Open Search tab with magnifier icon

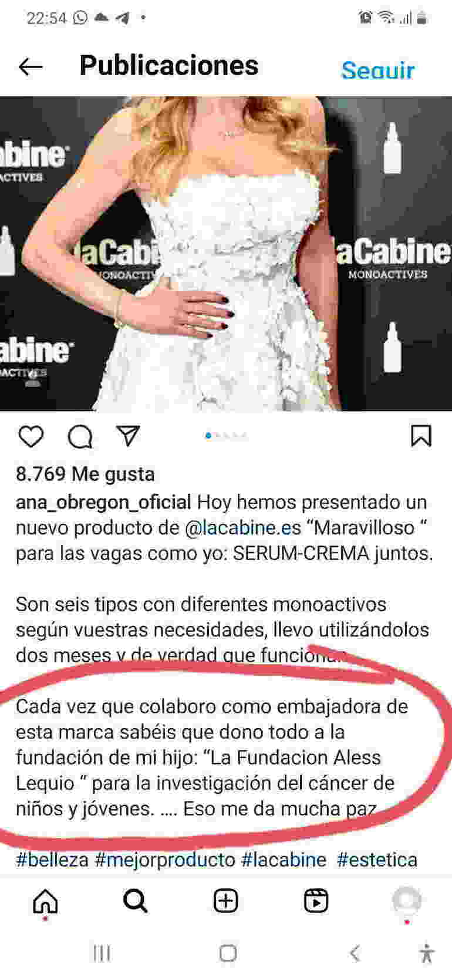pyautogui.click(x=136, y=901)
